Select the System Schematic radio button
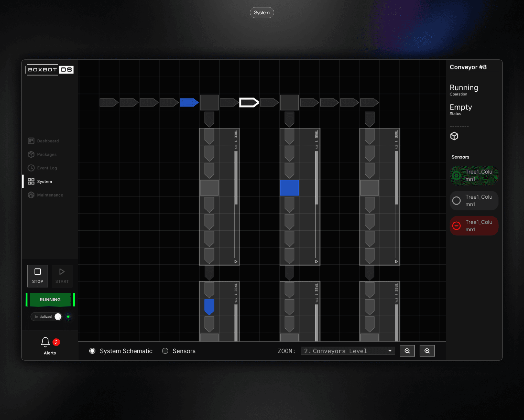This screenshot has width=524, height=420. (x=92, y=351)
